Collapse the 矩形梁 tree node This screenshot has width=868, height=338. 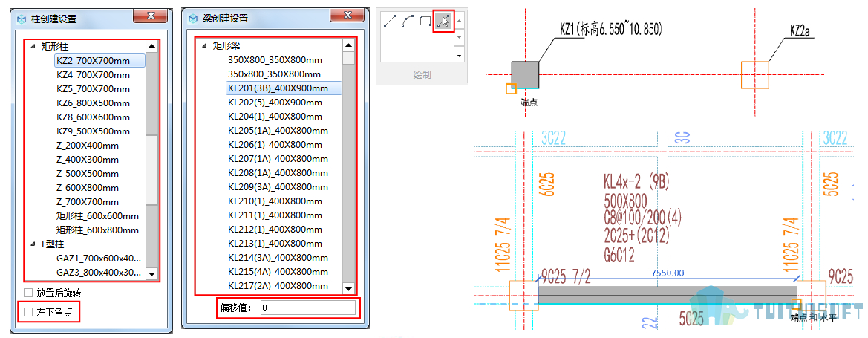coord(206,45)
